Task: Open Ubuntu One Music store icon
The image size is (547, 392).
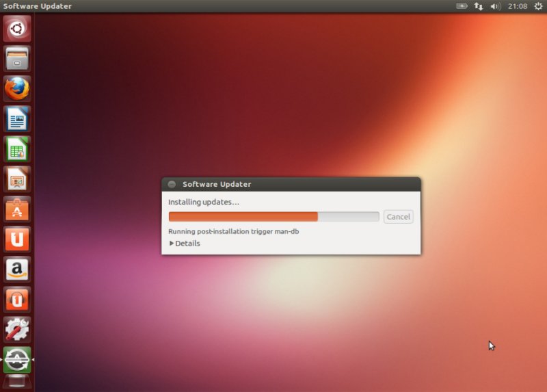Action: click(17, 300)
